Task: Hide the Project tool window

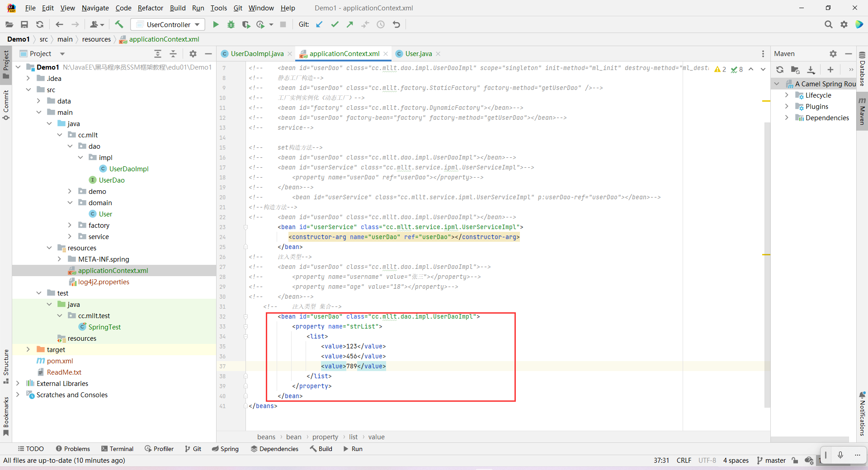Action: click(208, 54)
